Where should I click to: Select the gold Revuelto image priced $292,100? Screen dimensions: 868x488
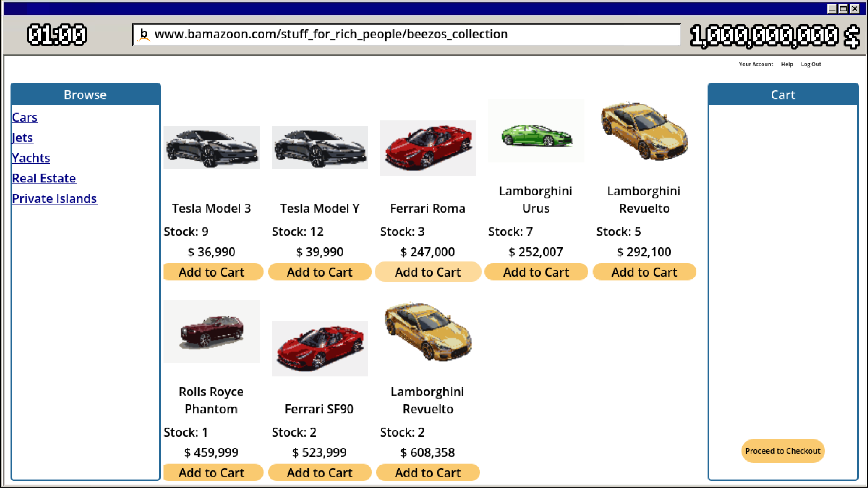(644, 131)
